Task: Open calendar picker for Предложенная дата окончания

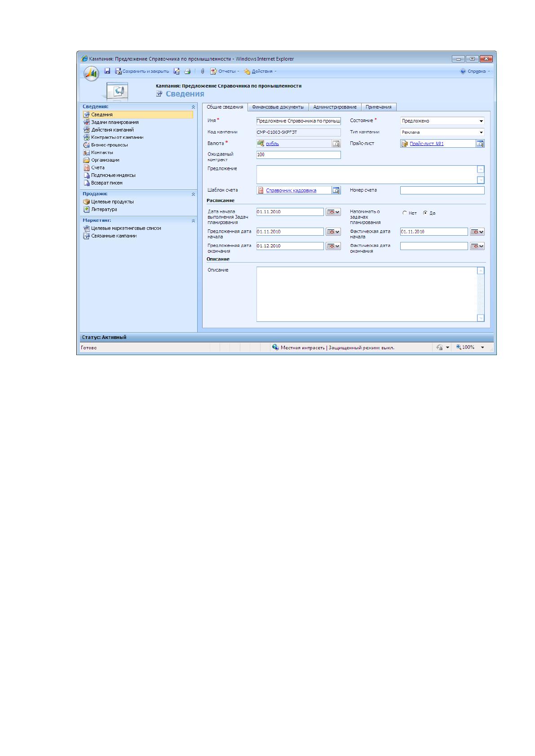Action: point(333,246)
